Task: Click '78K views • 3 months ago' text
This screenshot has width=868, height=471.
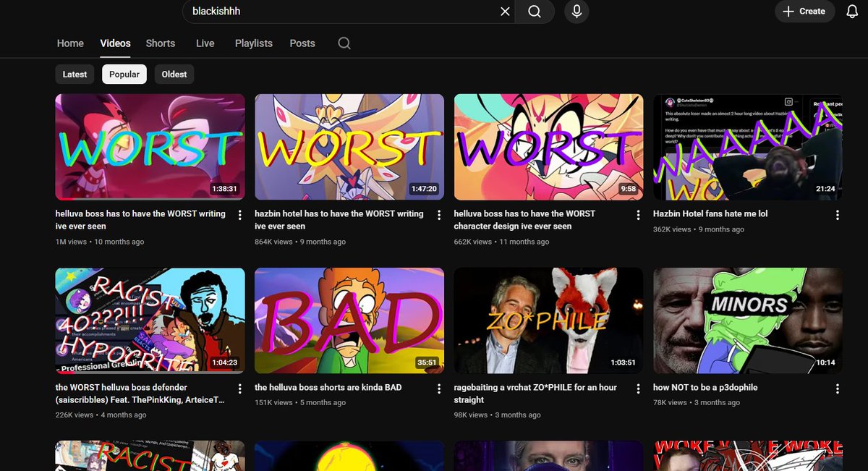Action: tap(697, 403)
